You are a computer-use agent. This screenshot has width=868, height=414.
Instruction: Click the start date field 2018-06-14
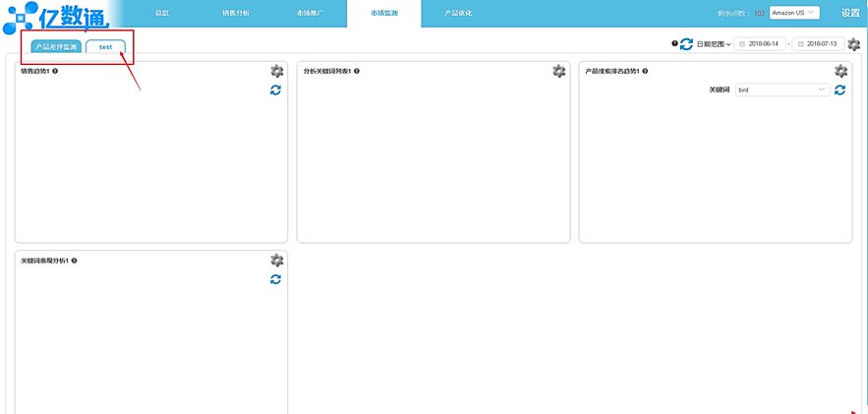click(x=760, y=43)
